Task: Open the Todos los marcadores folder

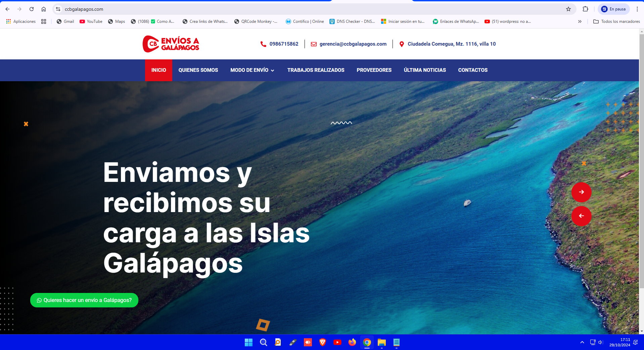Action: [x=616, y=21]
